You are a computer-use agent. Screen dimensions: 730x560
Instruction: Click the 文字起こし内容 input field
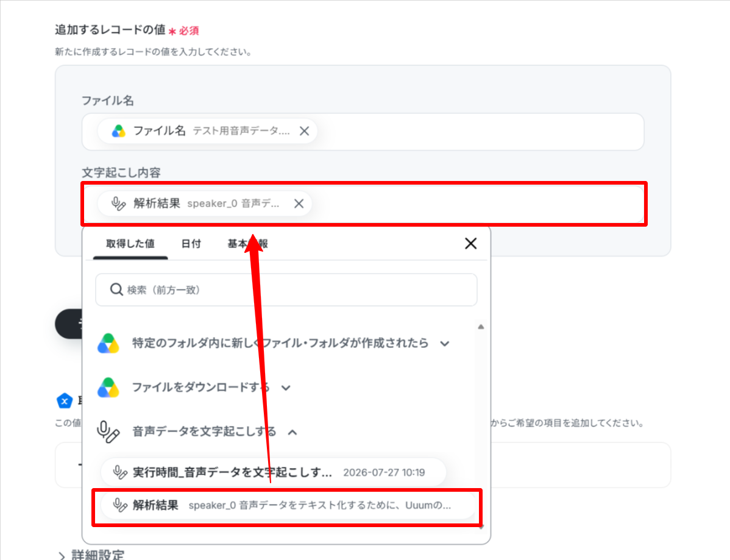pos(363,204)
